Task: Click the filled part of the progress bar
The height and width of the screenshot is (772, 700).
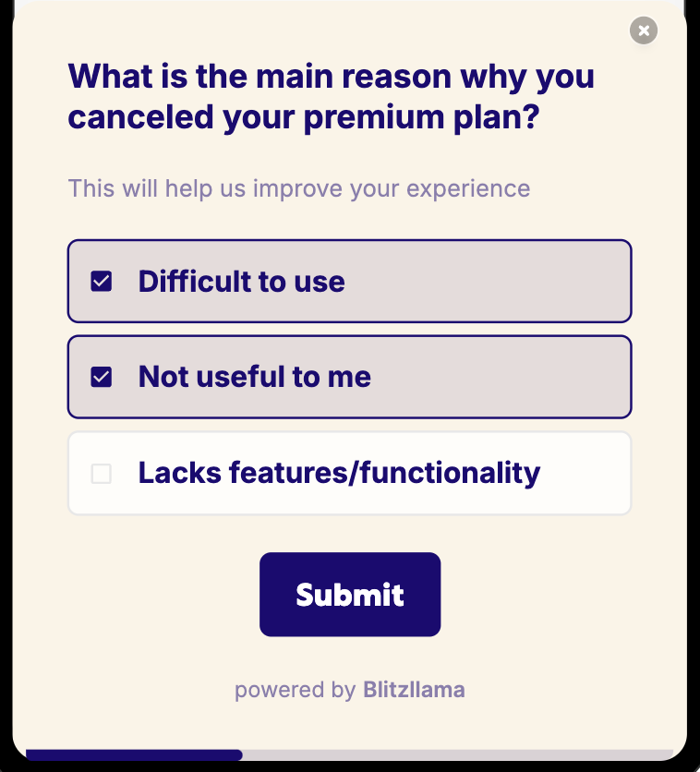Action: 134,755
